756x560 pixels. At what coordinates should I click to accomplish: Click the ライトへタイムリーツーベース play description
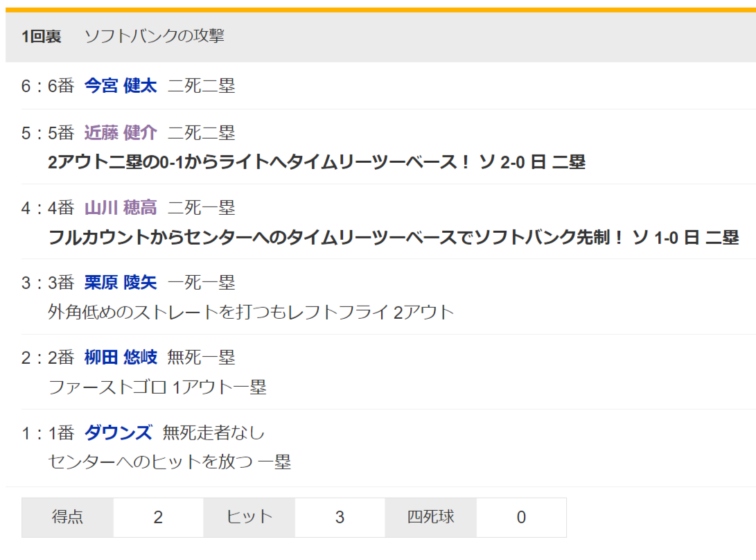316,162
